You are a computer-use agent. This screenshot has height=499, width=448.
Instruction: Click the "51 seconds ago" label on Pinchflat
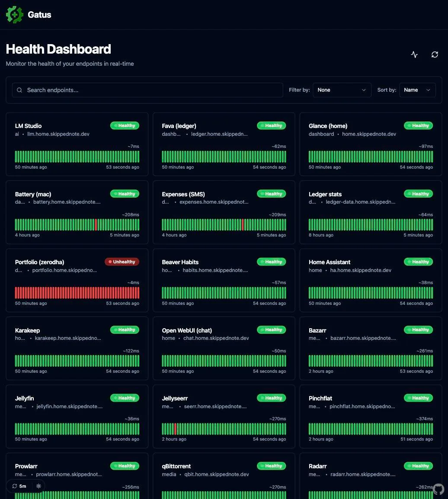416,439
